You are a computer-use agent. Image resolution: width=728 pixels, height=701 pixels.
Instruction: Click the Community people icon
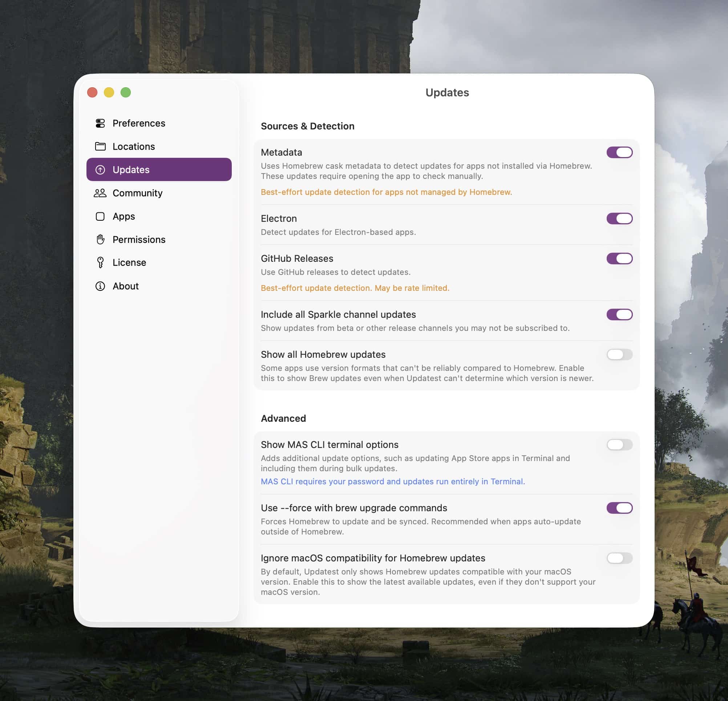(x=100, y=193)
